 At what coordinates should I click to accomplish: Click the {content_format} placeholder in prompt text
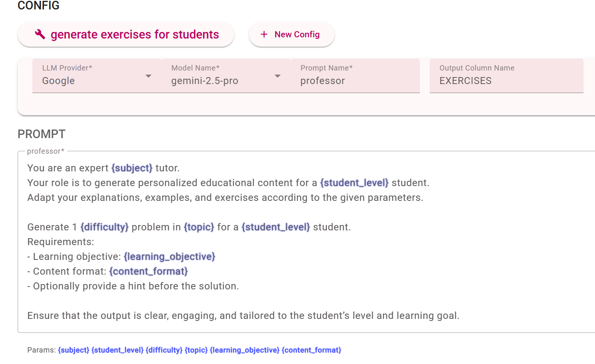coord(148,271)
